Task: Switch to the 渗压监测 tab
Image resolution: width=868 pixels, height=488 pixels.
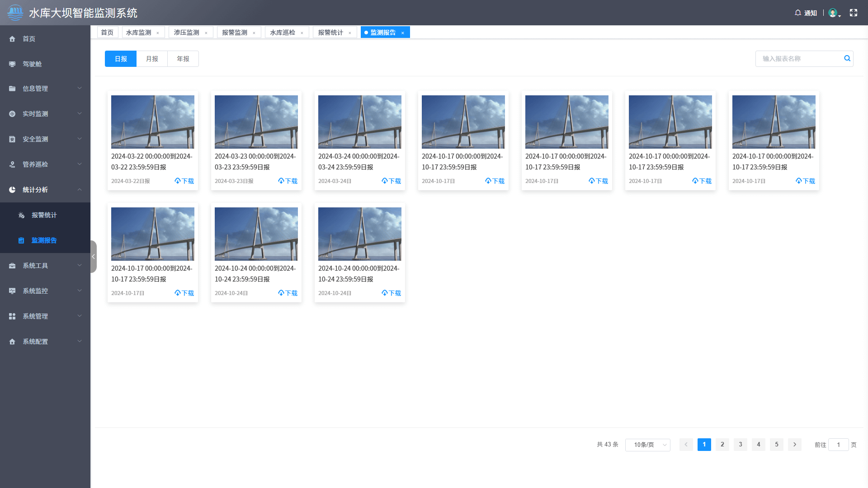Action: point(187,32)
